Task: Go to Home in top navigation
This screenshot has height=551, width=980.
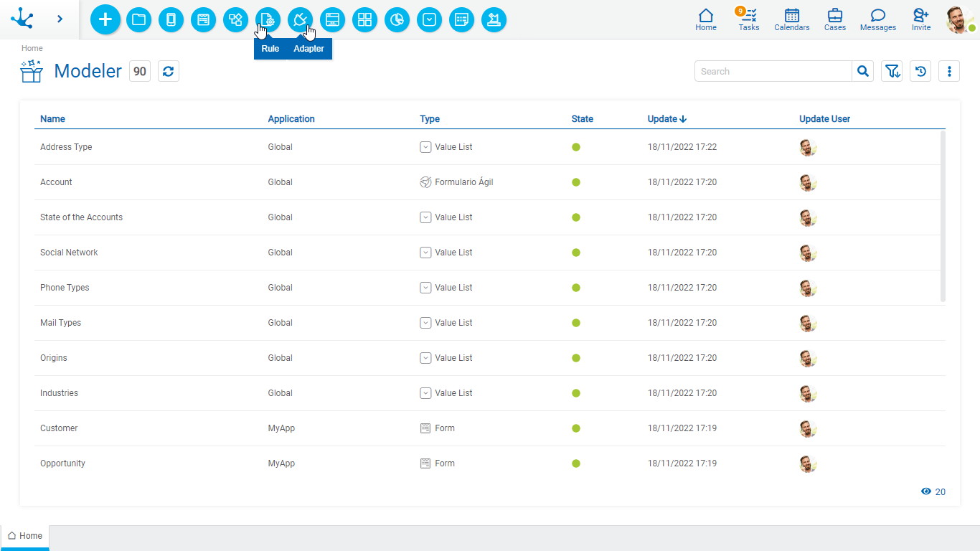Action: point(706,19)
